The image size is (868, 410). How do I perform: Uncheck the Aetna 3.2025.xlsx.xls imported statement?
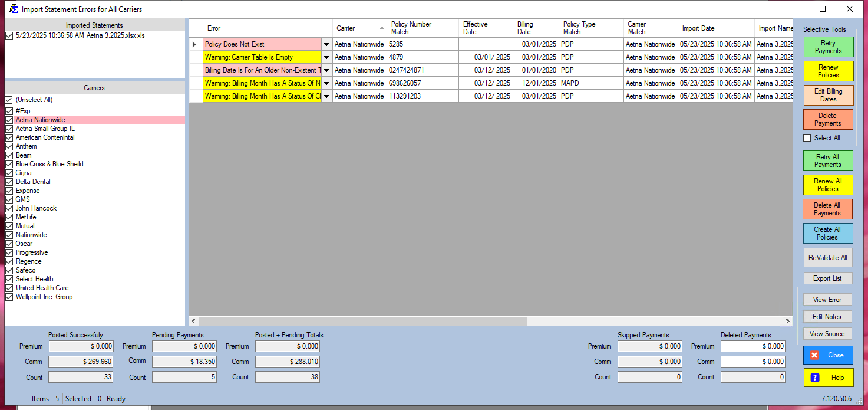9,36
